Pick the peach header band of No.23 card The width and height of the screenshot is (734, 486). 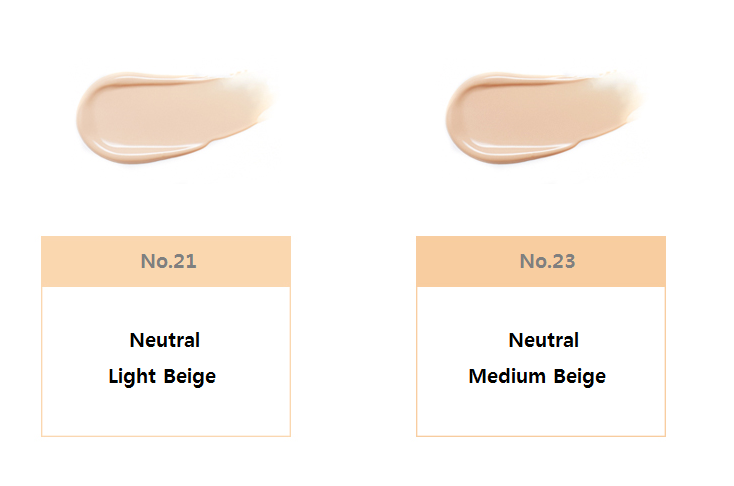pyautogui.click(x=541, y=261)
